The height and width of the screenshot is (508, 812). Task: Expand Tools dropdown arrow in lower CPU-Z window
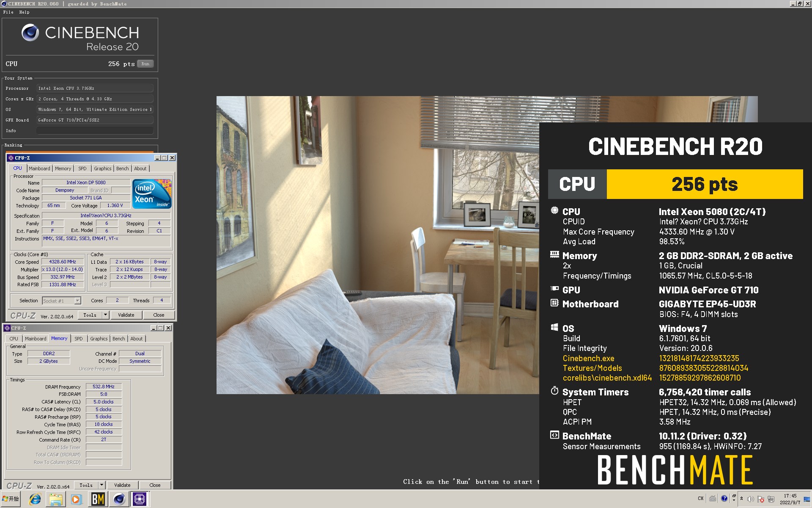(x=102, y=485)
